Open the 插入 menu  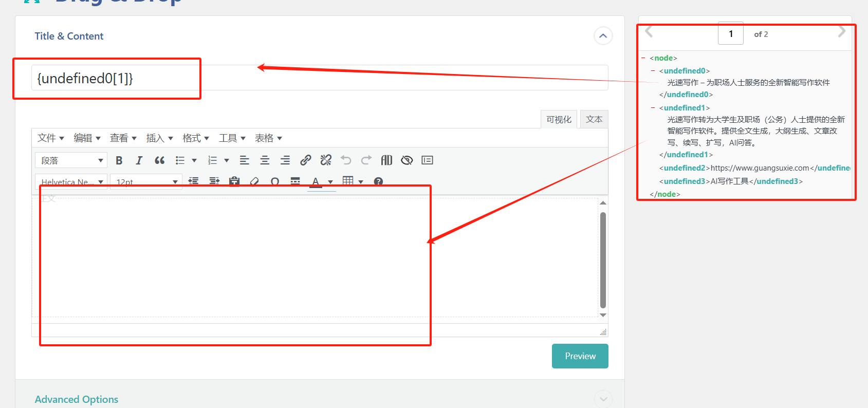[159, 138]
